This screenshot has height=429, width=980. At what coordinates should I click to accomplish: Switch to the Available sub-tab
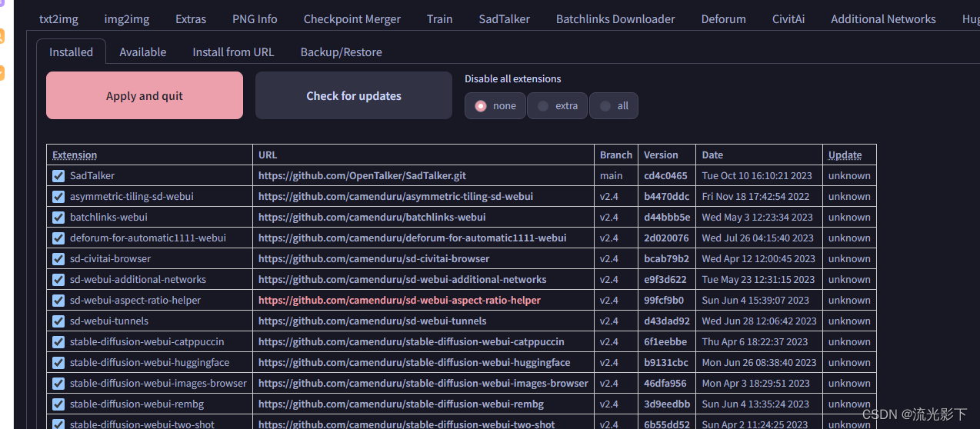(143, 52)
